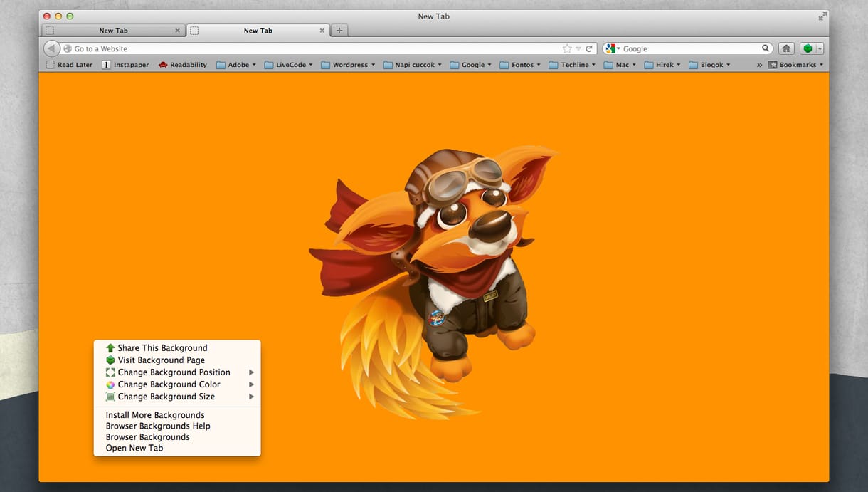The width and height of the screenshot is (868, 492).
Task: Choose Open New Tab menu entry
Action: pos(177,448)
